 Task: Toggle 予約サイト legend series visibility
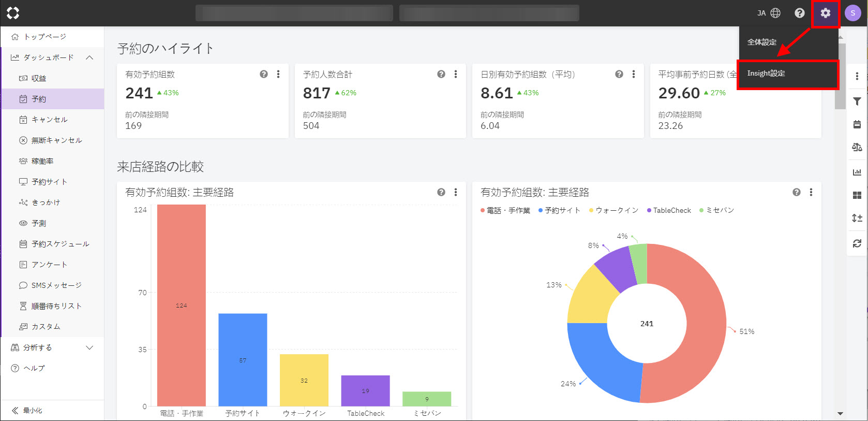[x=559, y=210]
